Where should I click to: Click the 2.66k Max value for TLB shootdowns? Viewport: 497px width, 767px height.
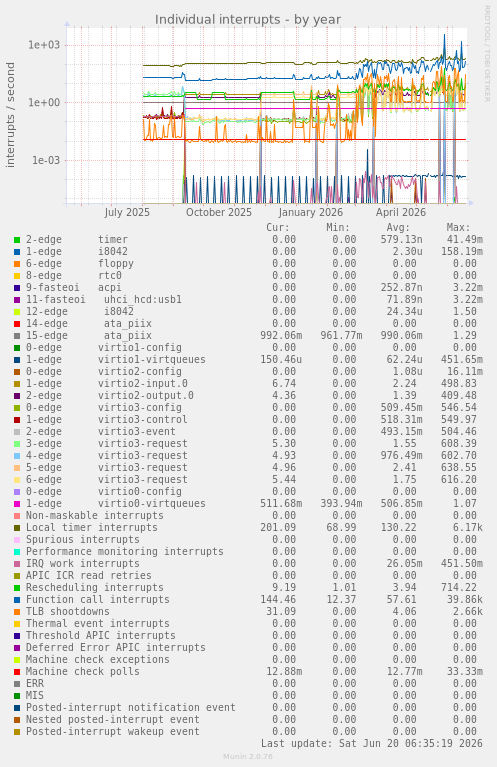pyautogui.click(x=468, y=612)
